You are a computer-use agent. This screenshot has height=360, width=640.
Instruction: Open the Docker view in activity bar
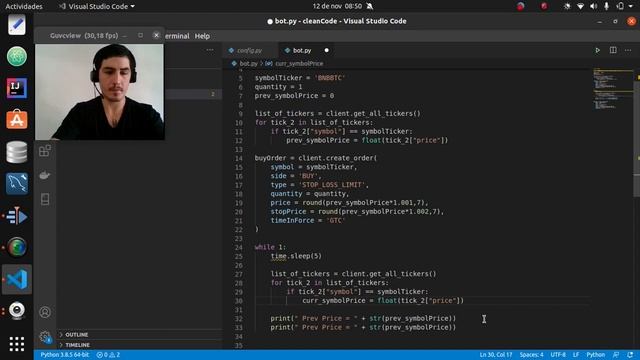pos(45,175)
